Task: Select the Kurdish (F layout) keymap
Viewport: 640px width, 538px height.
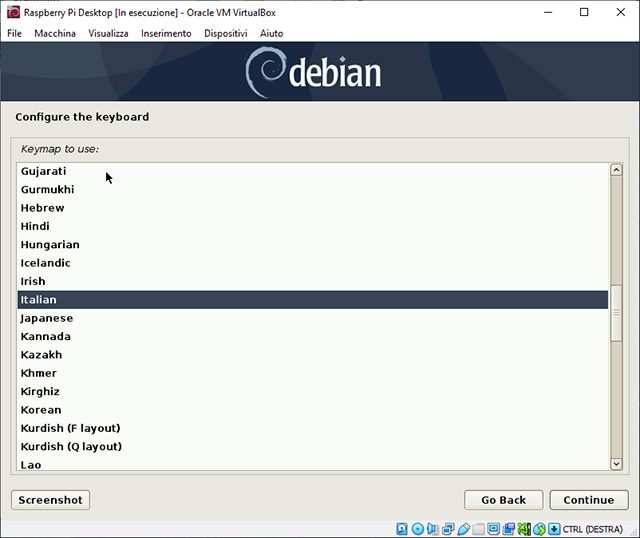Action: [x=70, y=428]
